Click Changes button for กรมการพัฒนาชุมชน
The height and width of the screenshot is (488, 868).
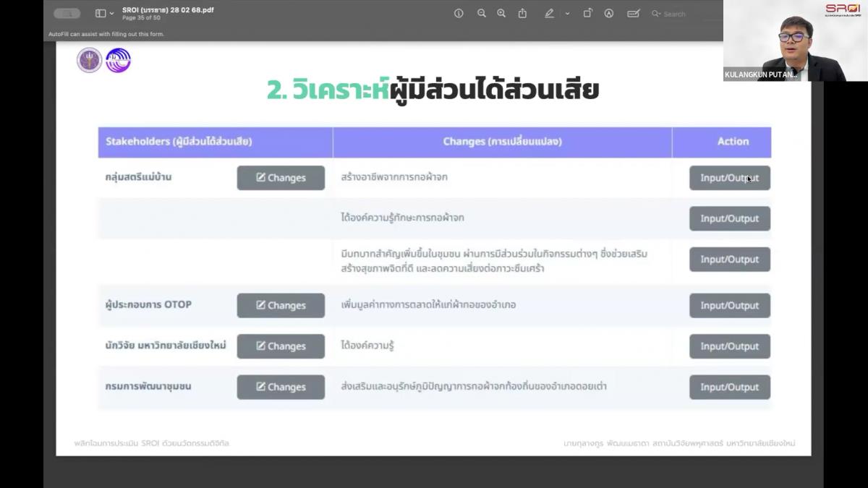[x=281, y=387]
